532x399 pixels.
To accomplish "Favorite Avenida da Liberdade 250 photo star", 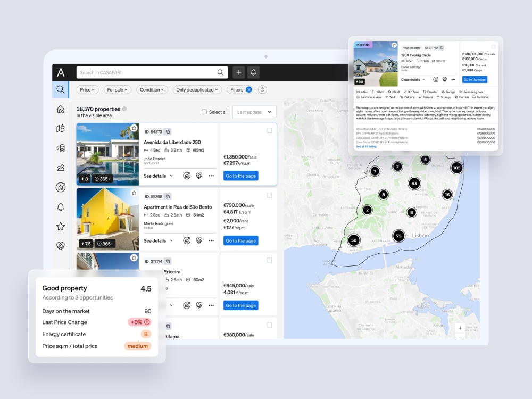I will [x=134, y=128].
